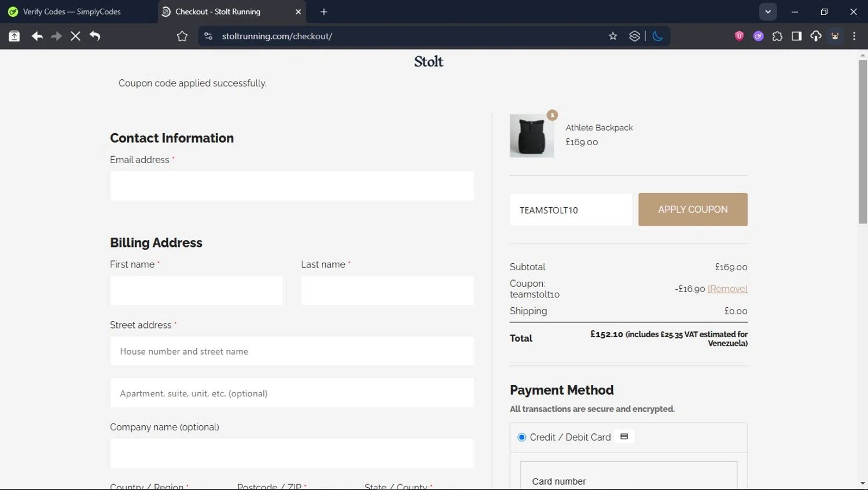
Task: Open the extensions puzzle piece menu
Action: coord(777,36)
